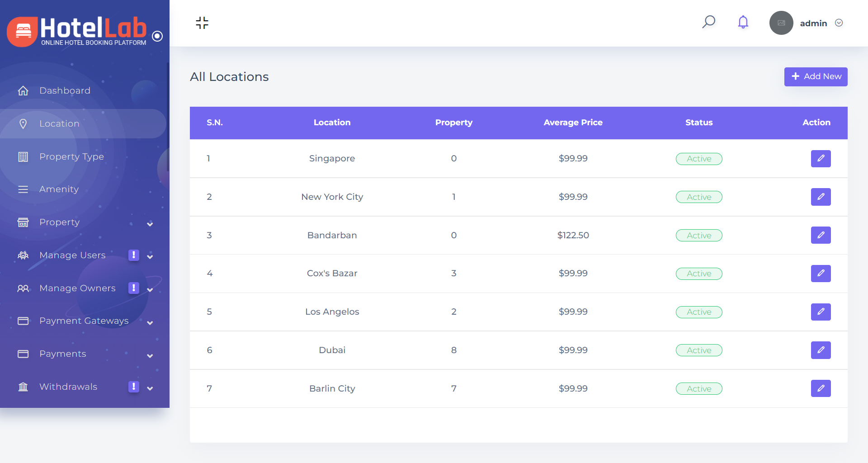868x463 pixels.
Task: Click the edit pencil for Bandarban
Action: 821,235
